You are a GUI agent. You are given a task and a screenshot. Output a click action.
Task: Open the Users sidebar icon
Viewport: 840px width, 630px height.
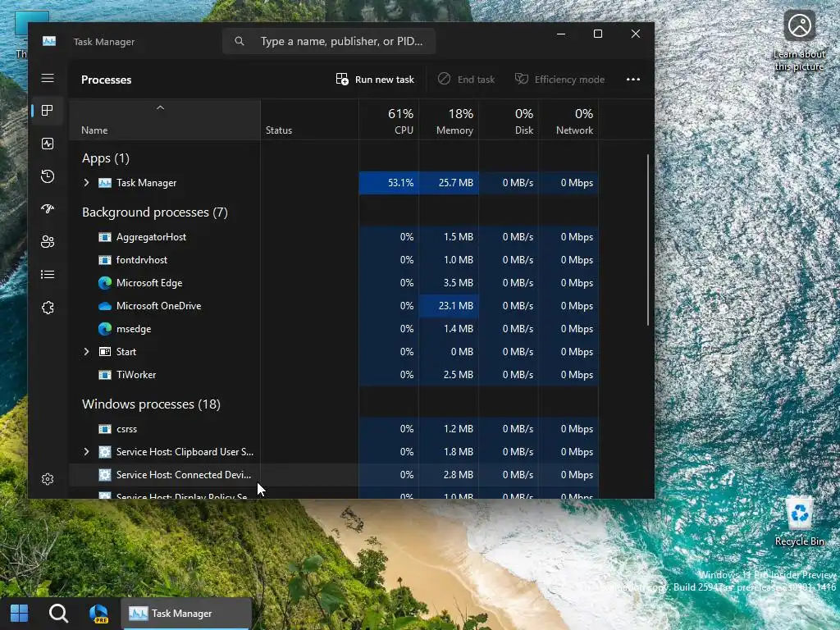coord(48,242)
